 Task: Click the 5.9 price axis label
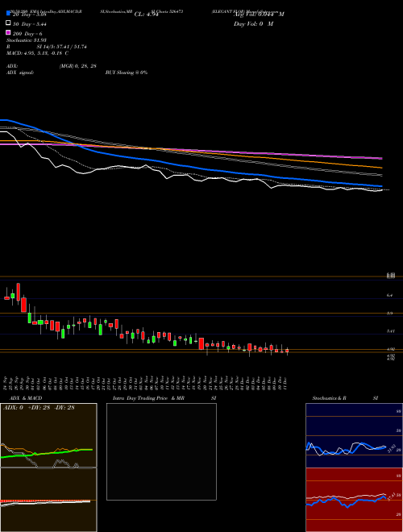(x=389, y=314)
